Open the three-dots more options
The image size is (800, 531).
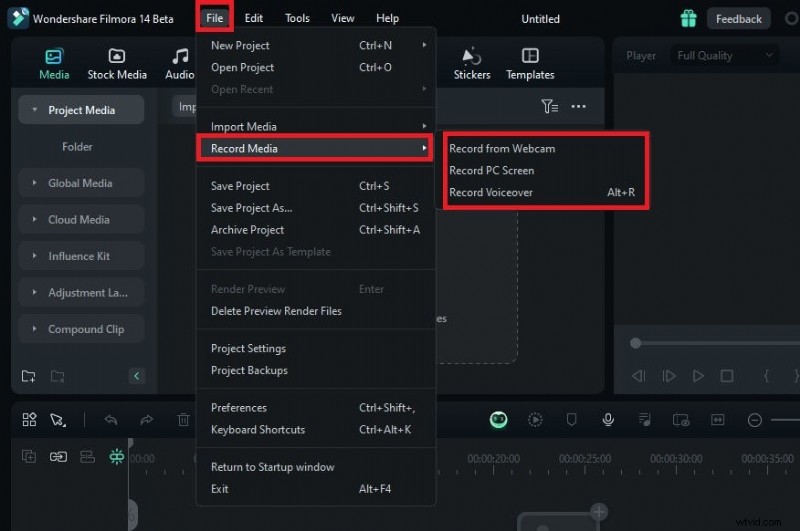point(579,106)
